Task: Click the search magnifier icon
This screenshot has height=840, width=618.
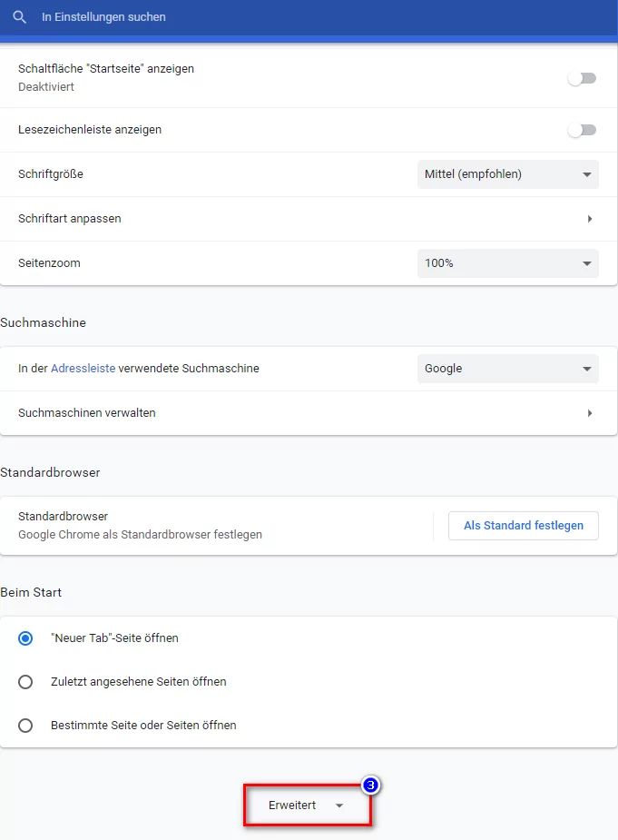Action: 19,17
